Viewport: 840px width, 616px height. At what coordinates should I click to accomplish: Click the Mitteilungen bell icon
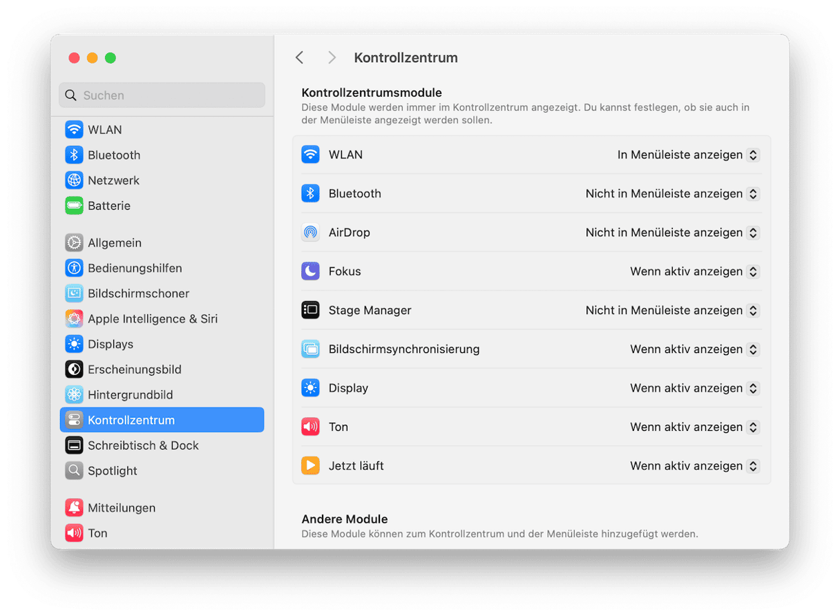[x=74, y=508]
